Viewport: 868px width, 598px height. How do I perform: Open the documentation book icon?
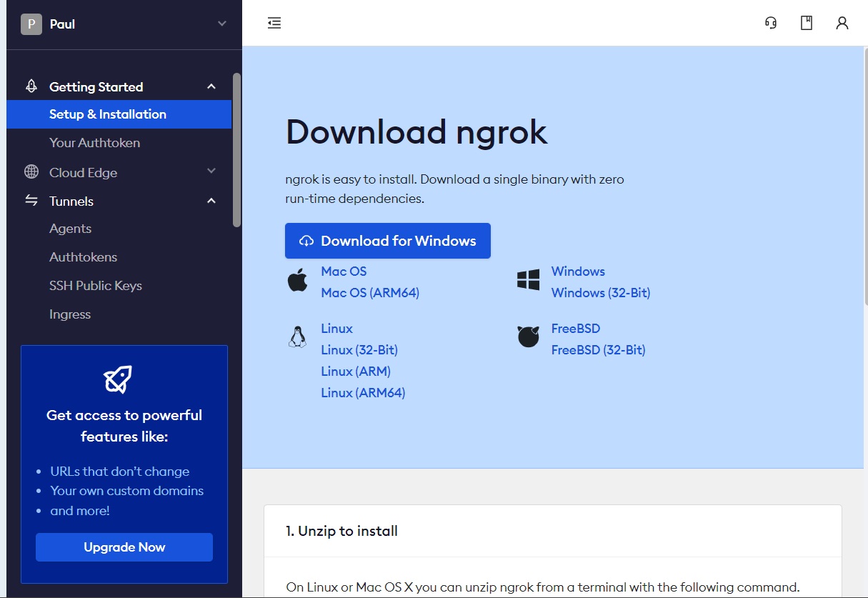coord(807,24)
